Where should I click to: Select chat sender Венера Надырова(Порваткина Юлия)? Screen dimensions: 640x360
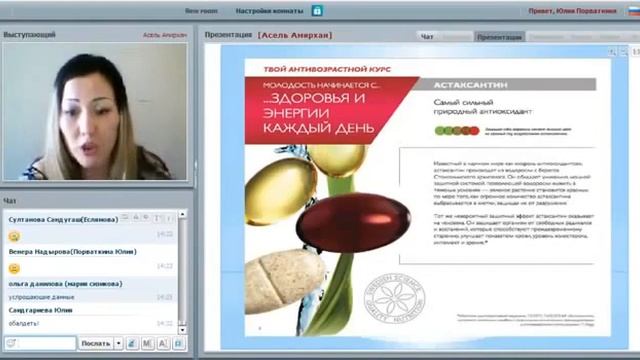tap(73, 252)
